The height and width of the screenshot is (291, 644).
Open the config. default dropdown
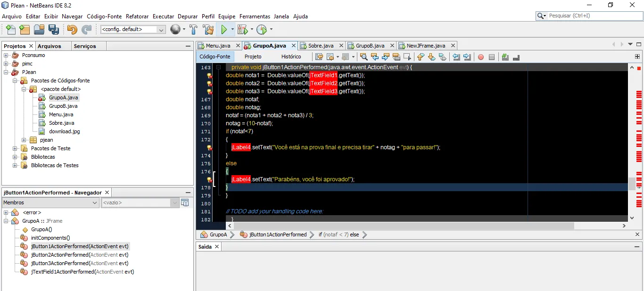point(132,30)
